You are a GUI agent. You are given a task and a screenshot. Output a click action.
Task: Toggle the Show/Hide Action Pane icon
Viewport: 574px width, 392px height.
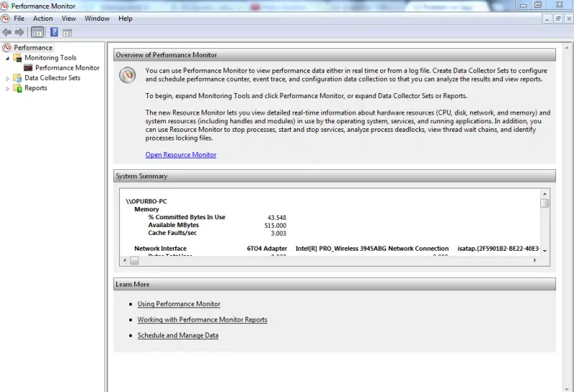67,32
